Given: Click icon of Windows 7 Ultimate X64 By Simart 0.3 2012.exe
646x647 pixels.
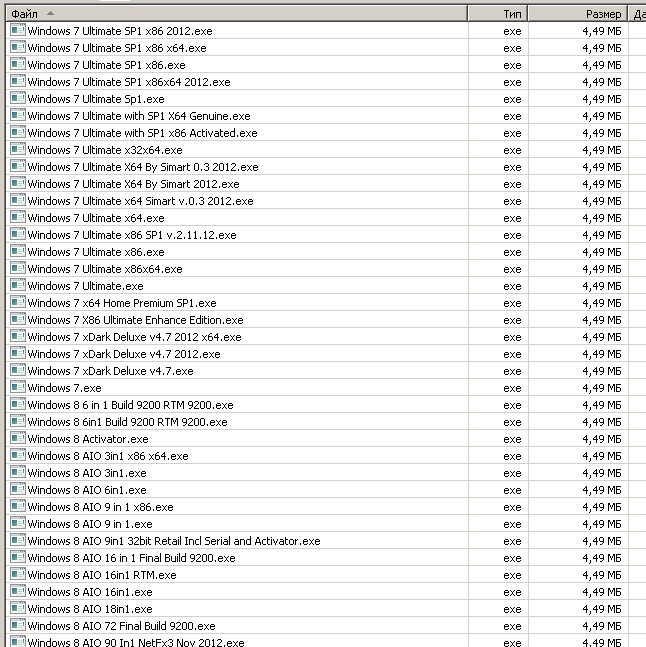Looking at the screenshot, I should 18,166.
